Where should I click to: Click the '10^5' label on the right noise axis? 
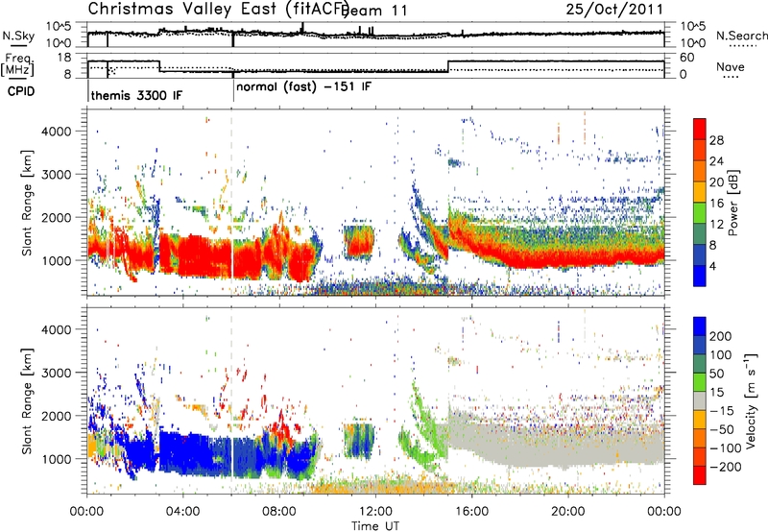(693, 27)
